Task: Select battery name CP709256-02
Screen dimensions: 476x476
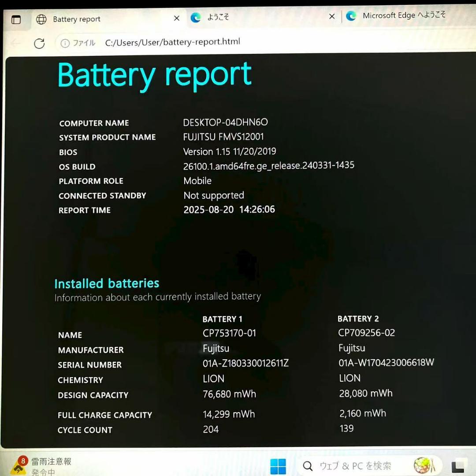Action: 366,333
